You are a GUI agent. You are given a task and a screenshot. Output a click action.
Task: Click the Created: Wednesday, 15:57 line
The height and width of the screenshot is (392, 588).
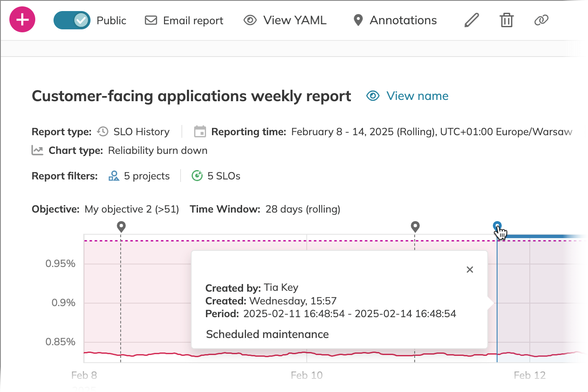pyautogui.click(x=271, y=301)
